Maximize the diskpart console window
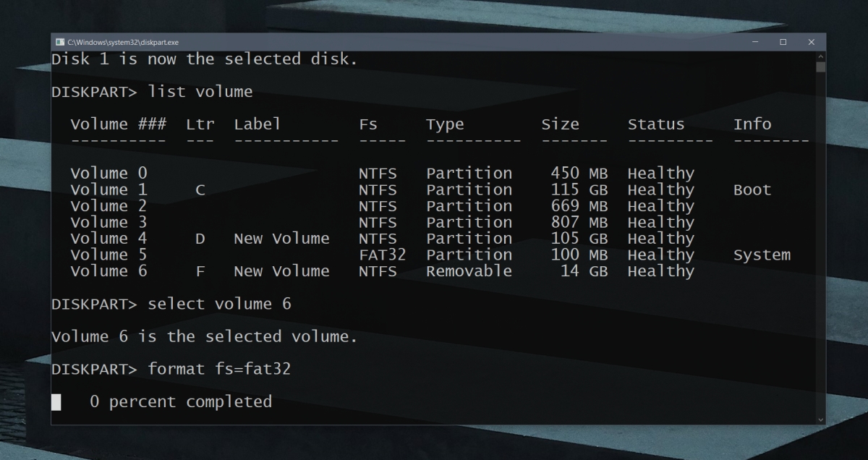This screenshot has height=460, width=868. [783, 43]
